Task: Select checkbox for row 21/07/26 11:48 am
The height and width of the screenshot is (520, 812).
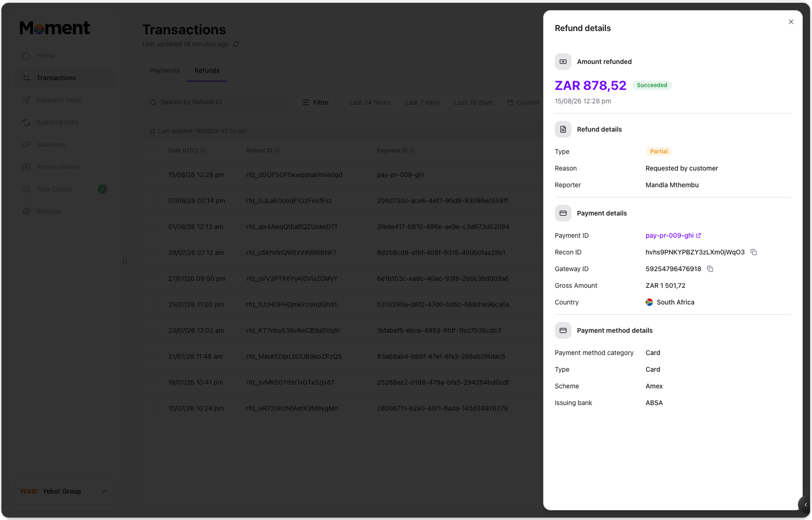Action: pyautogui.click(x=153, y=355)
